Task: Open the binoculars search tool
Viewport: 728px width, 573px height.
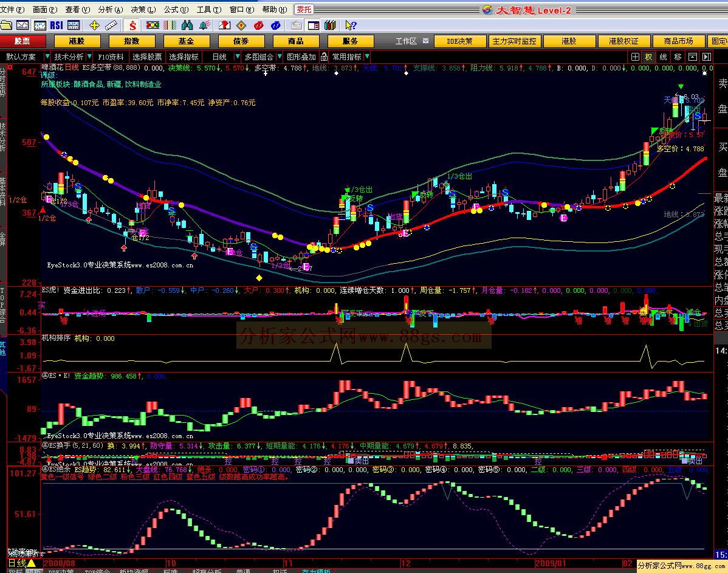Action: point(187,26)
